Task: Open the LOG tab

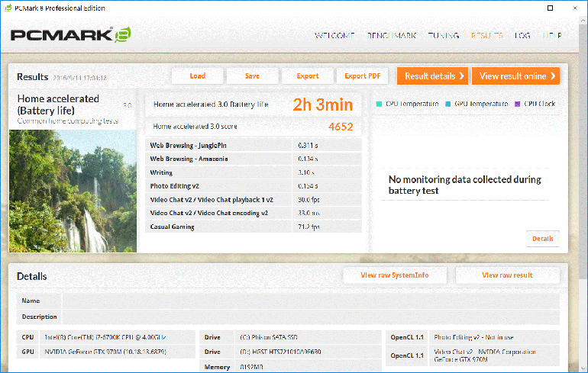Action: 522,36
